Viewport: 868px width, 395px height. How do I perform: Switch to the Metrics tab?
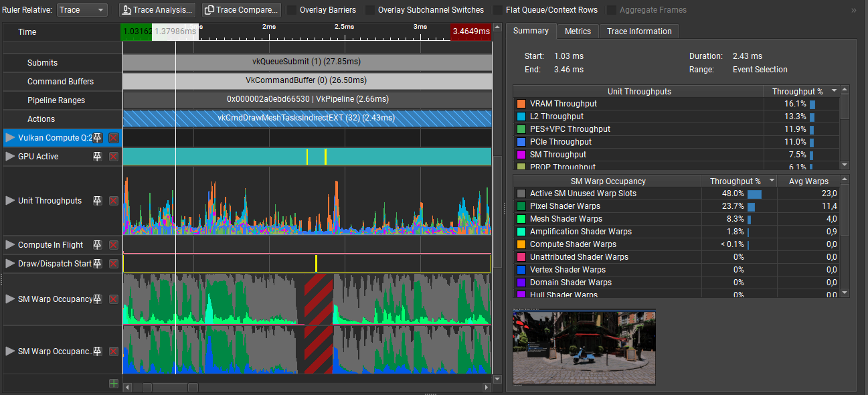[x=578, y=31]
